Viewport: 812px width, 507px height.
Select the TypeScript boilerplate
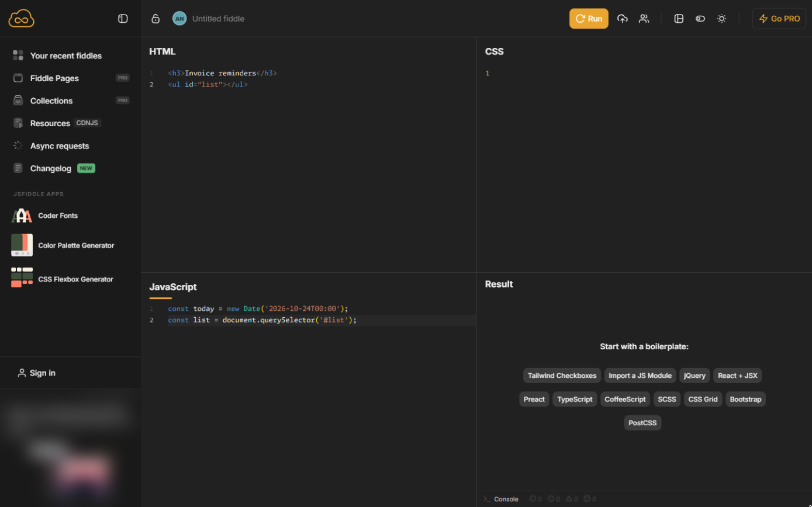click(575, 400)
